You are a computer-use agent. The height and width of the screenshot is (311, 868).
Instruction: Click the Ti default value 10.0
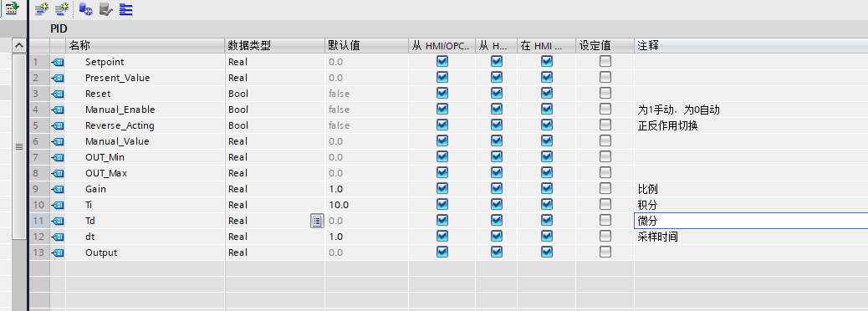pyautogui.click(x=338, y=206)
